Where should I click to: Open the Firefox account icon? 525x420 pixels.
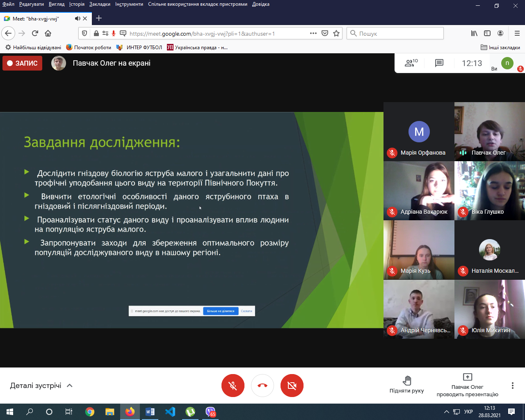tap(500, 33)
